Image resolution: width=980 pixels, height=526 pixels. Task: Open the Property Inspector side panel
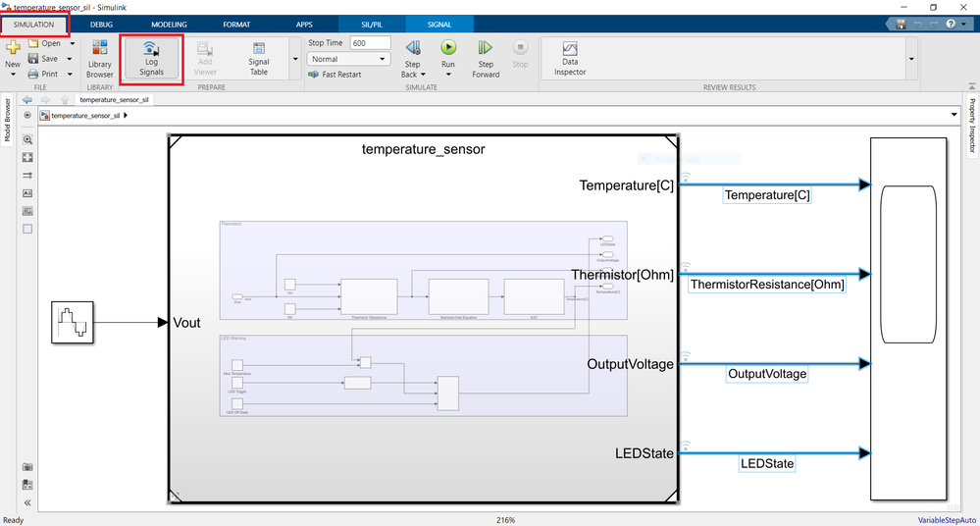tap(972, 125)
